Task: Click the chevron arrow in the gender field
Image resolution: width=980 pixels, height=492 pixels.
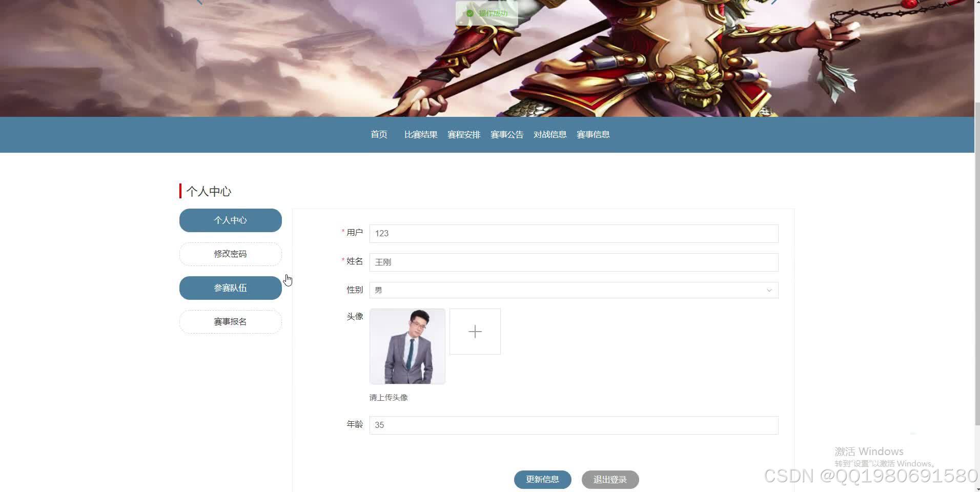Action: (769, 290)
